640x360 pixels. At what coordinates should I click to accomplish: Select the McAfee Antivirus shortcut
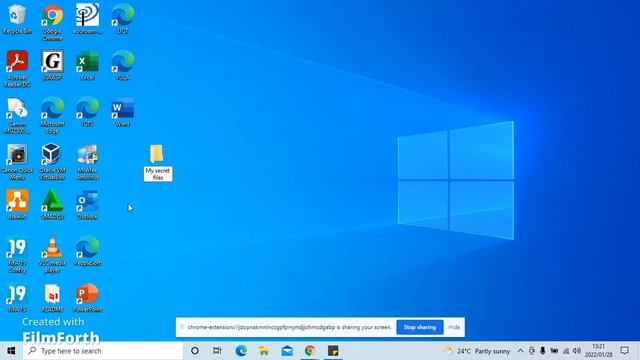pyautogui.click(x=87, y=162)
